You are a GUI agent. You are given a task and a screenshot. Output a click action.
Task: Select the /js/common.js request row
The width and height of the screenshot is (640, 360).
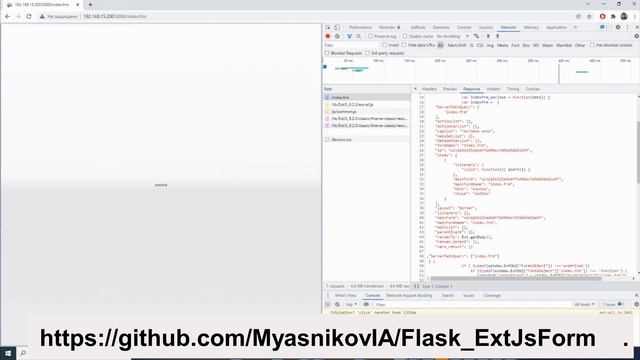tap(367, 111)
